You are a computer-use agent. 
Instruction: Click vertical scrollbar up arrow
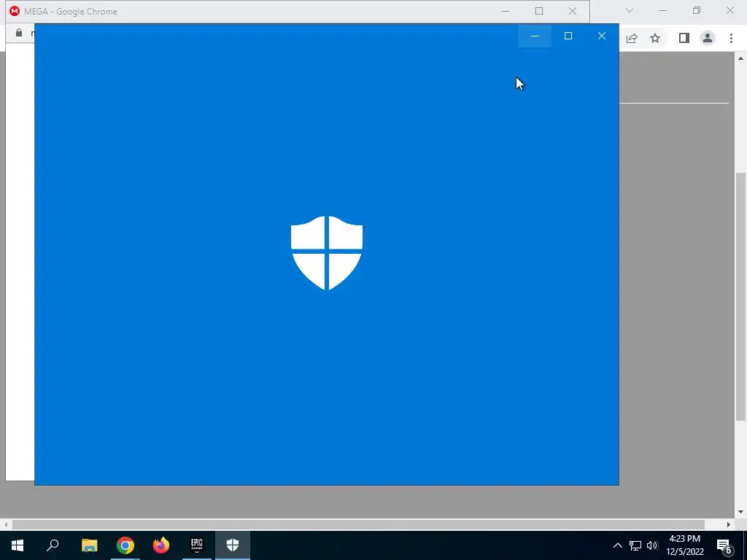(x=740, y=58)
